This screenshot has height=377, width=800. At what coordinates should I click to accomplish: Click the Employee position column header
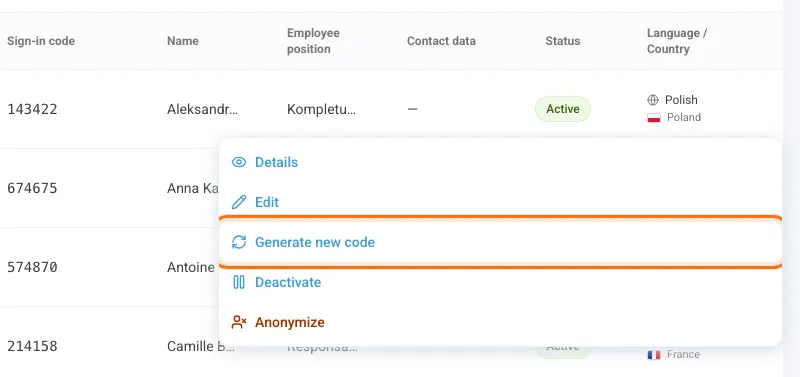pos(313,41)
